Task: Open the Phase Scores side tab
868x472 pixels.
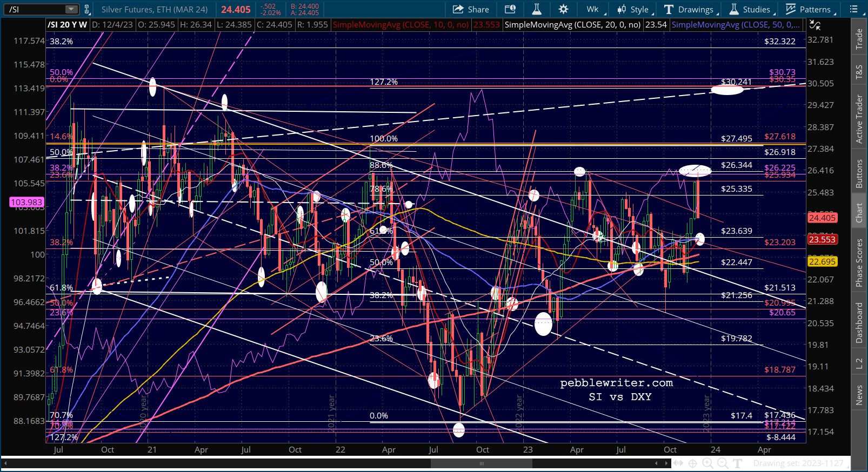Action: tap(859, 263)
